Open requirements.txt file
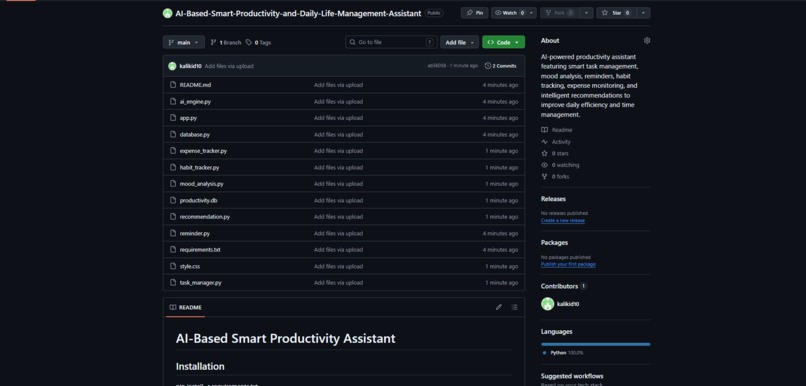The width and height of the screenshot is (806, 386). [x=199, y=250]
